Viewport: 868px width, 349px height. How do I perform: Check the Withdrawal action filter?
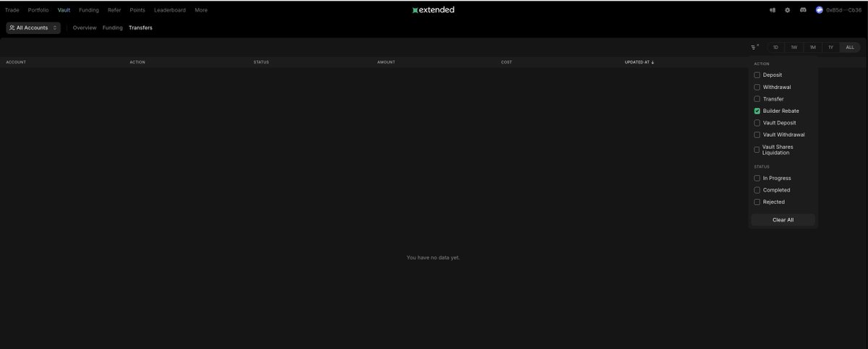pos(757,87)
